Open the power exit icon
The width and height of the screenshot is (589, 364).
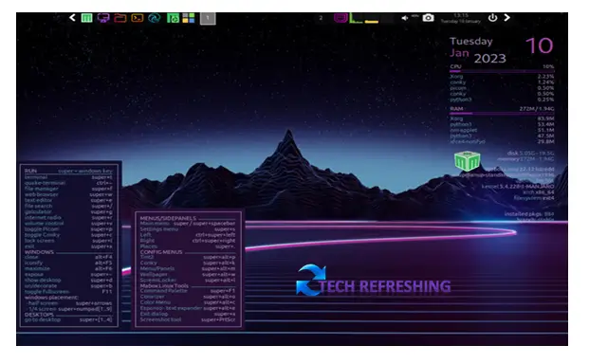(x=492, y=18)
